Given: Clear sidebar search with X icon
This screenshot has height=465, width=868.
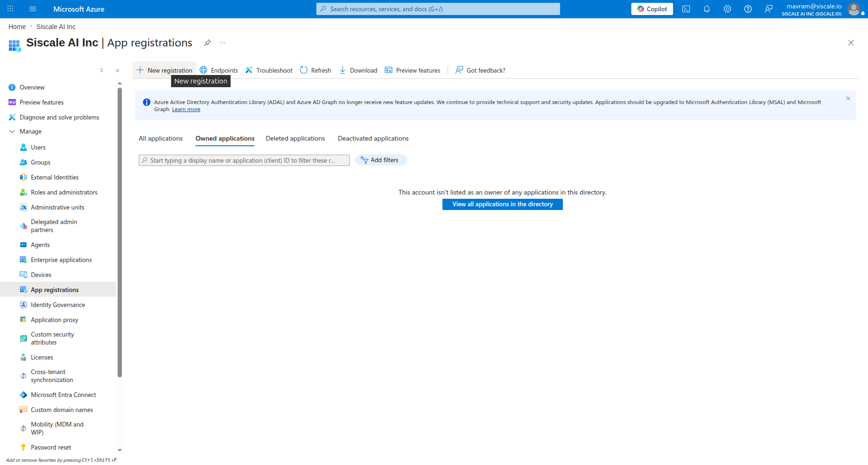Looking at the screenshot, I should click(102, 70).
